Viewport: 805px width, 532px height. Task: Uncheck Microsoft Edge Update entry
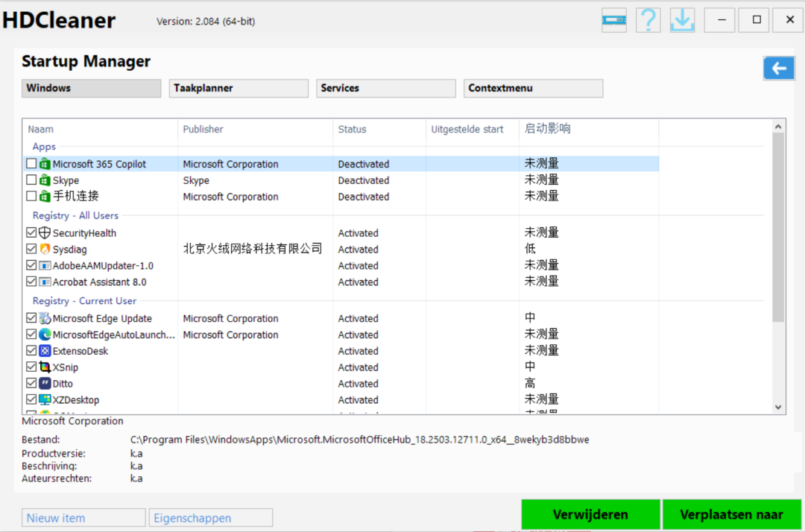point(31,318)
